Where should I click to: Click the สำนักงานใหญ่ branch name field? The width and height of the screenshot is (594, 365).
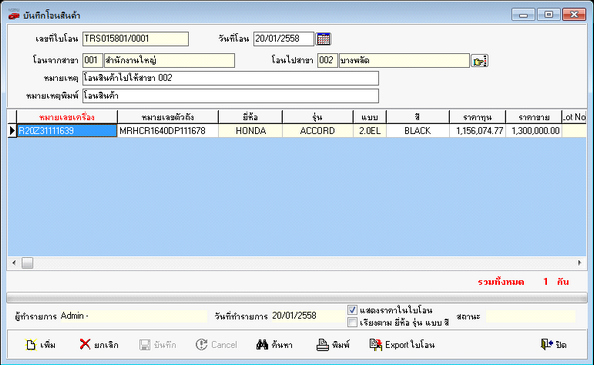169,61
